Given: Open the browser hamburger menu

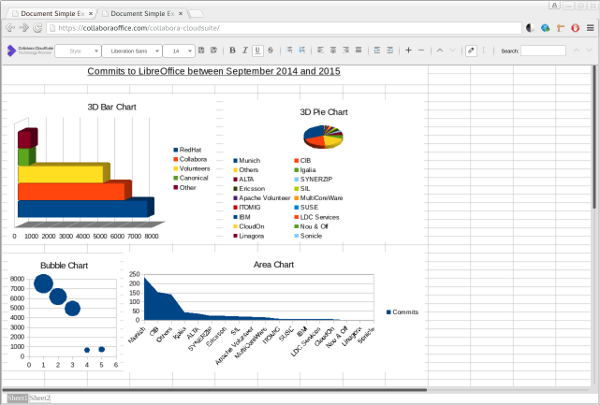Looking at the screenshot, I should (590, 28).
